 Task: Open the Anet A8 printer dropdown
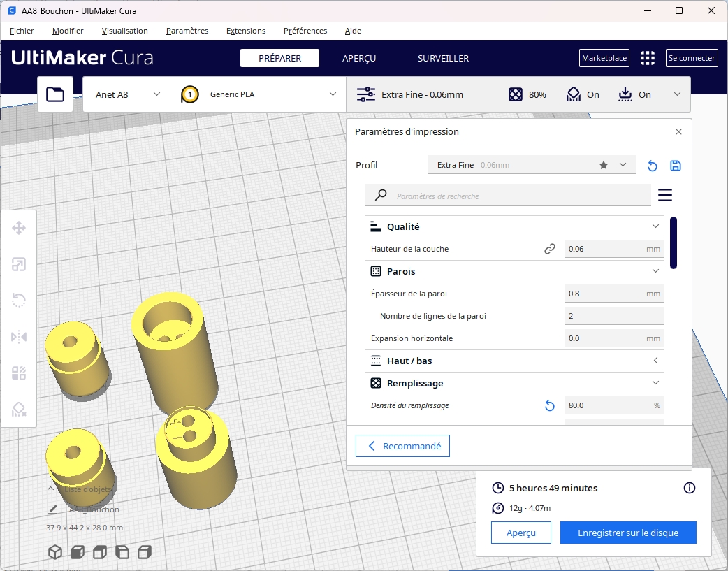126,94
